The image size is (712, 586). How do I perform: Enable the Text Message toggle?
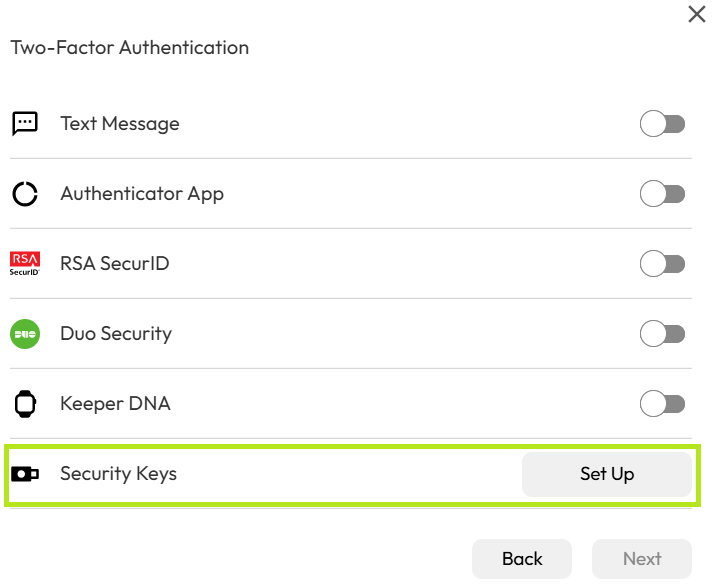click(x=662, y=124)
